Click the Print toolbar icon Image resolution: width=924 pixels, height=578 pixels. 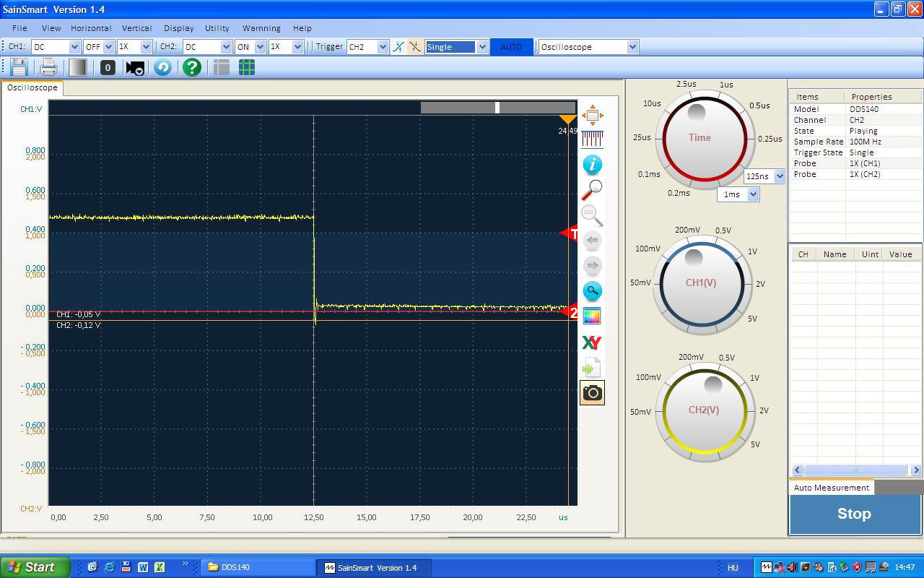click(x=48, y=67)
